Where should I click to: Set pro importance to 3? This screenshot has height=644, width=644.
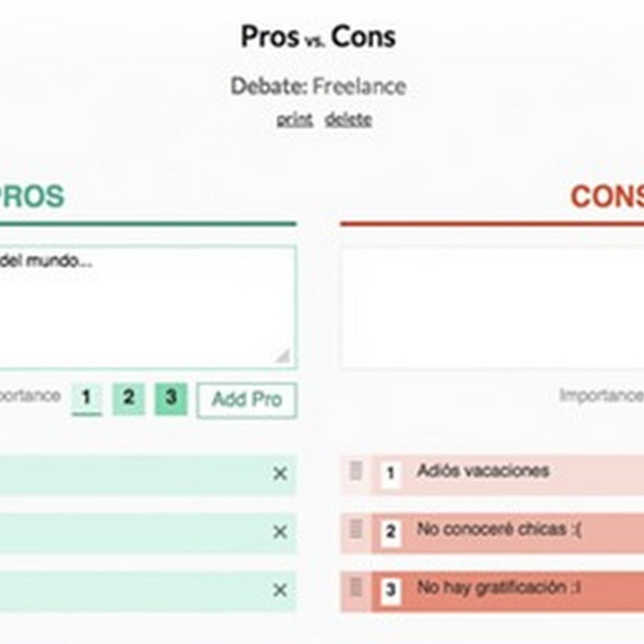coord(171,398)
